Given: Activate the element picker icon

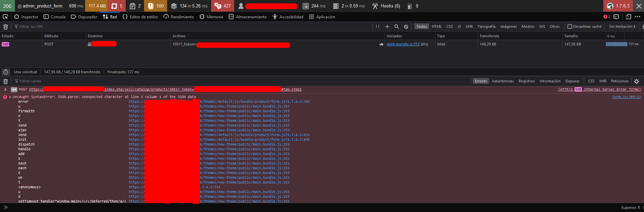Looking at the screenshot, I should 5,17.
